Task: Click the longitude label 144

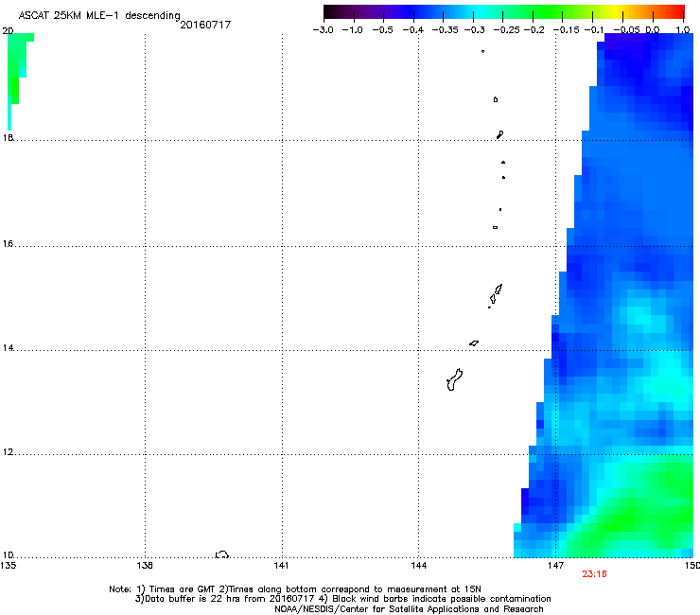Action: (418, 566)
